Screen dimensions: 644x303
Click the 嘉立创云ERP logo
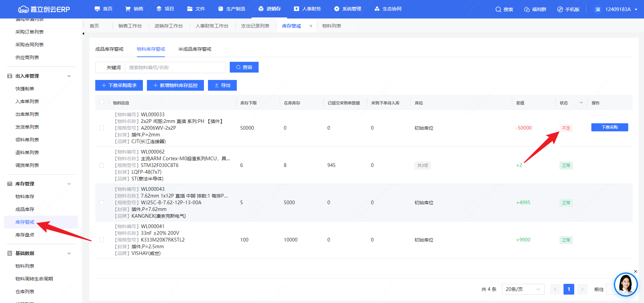[44, 9]
